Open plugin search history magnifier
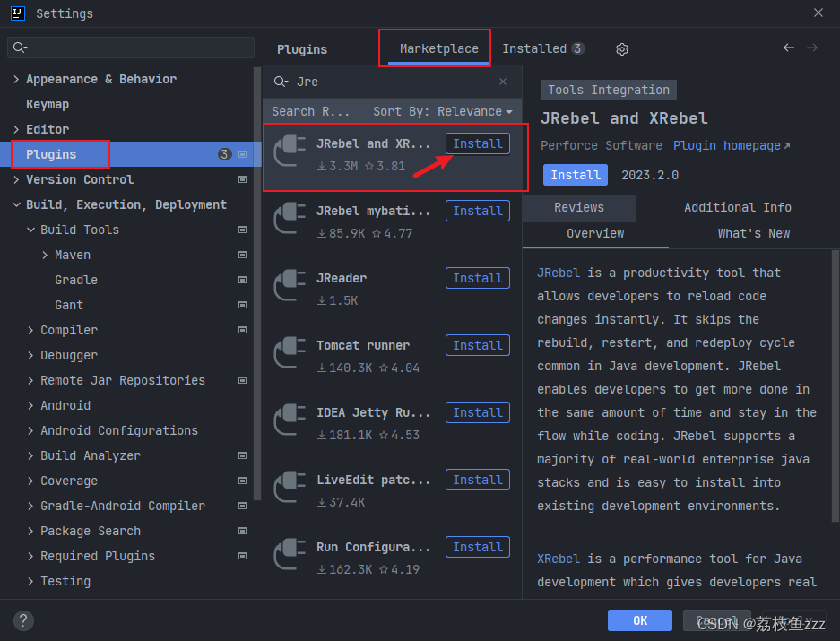This screenshot has height=641, width=840. coord(281,82)
